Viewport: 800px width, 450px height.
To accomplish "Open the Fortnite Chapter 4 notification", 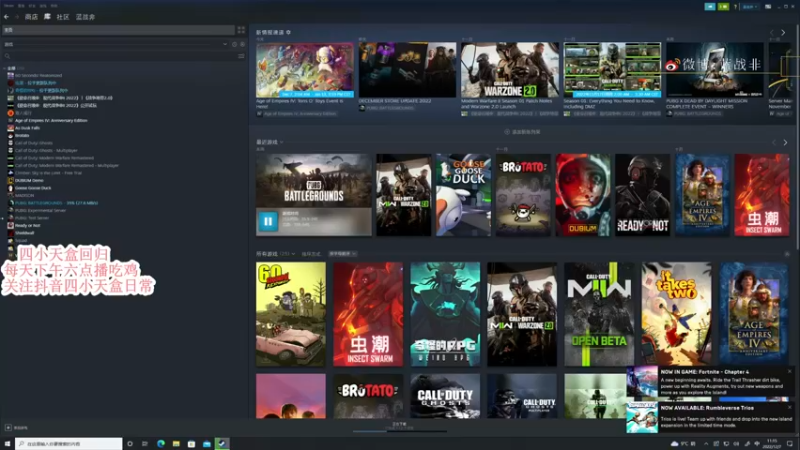I will 710,383.
